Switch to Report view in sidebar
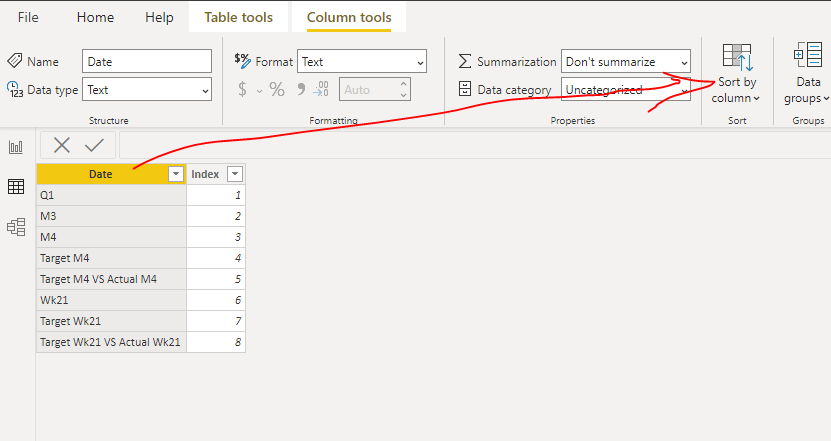 [16, 147]
